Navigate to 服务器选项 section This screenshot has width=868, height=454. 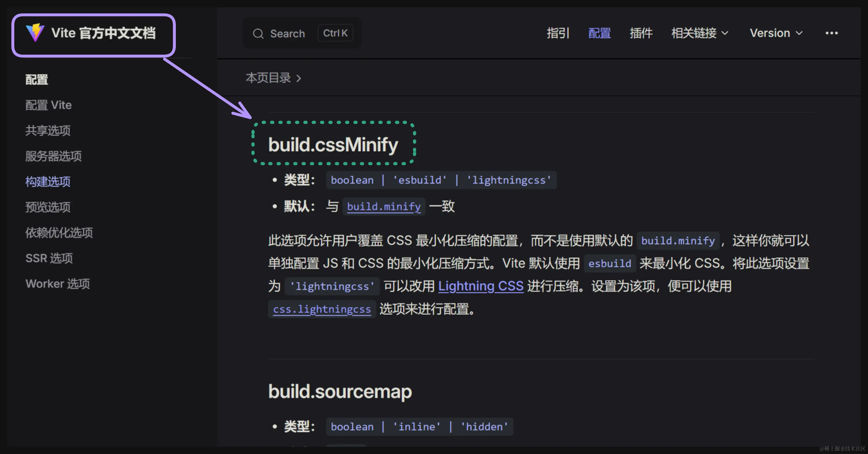point(53,156)
